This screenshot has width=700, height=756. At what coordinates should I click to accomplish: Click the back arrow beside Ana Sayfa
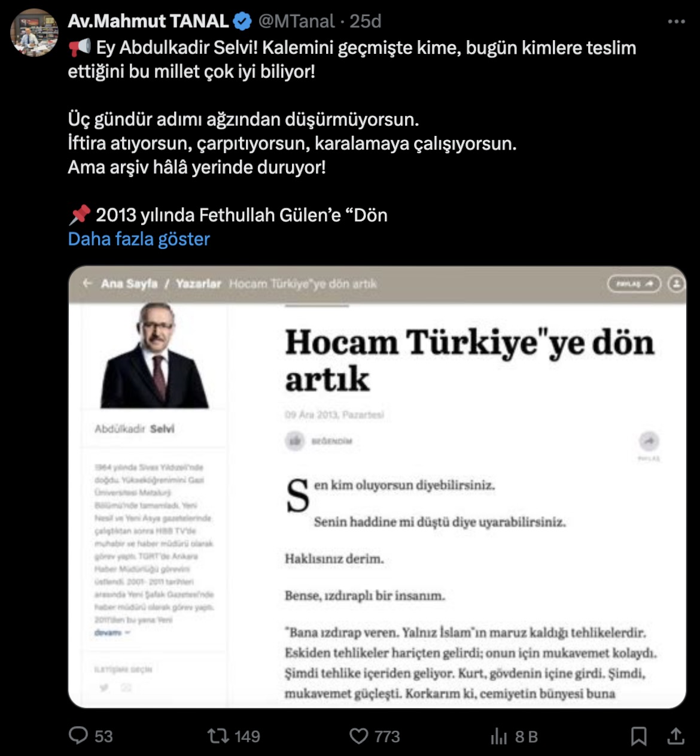point(87,283)
